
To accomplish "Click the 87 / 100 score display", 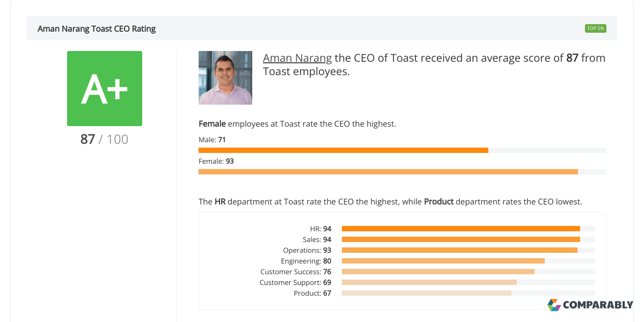I will [104, 139].
